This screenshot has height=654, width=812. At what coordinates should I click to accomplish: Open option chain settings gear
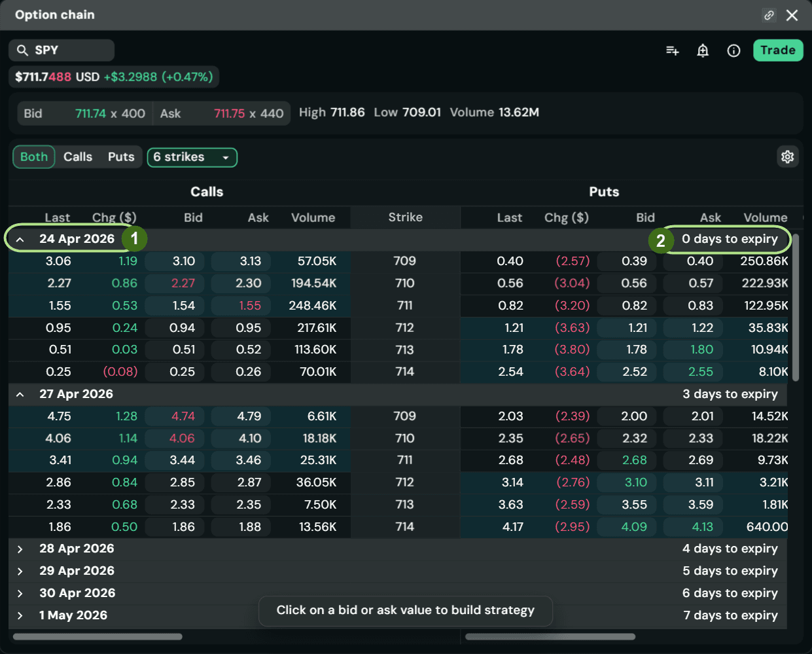point(787,156)
